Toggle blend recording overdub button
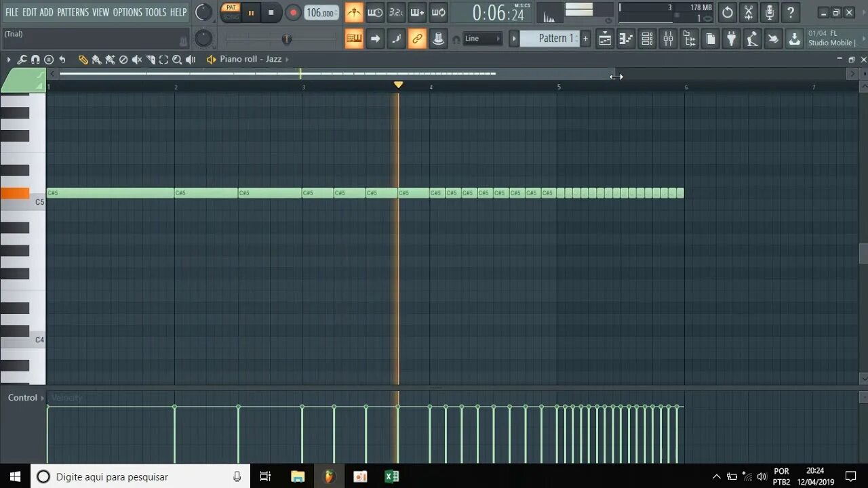The image size is (868, 488). (417, 12)
